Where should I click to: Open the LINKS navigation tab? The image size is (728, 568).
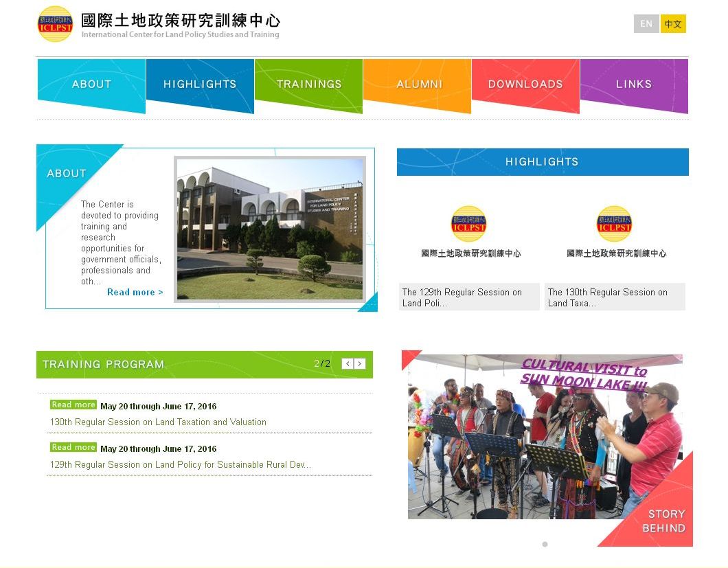[634, 84]
